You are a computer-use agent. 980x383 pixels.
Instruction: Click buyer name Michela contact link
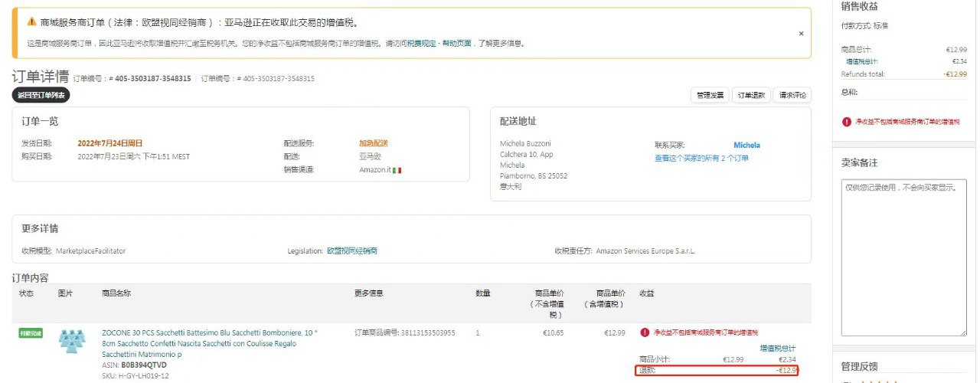tap(746, 145)
